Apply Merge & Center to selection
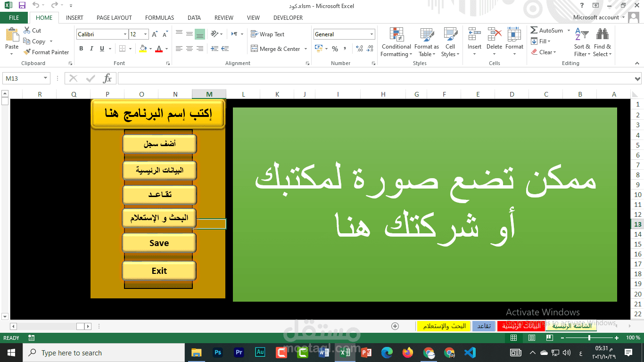 click(x=276, y=49)
